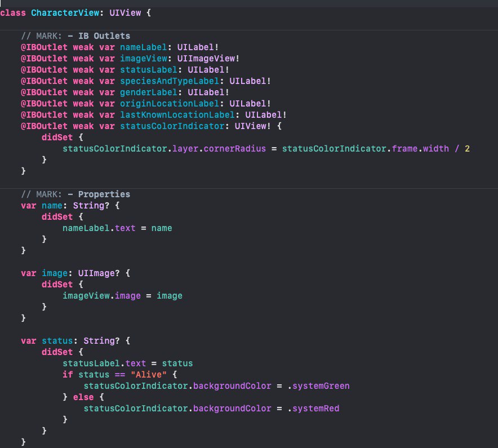
Task: Click the UIImage? type
Action: click(x=99, y=273)
